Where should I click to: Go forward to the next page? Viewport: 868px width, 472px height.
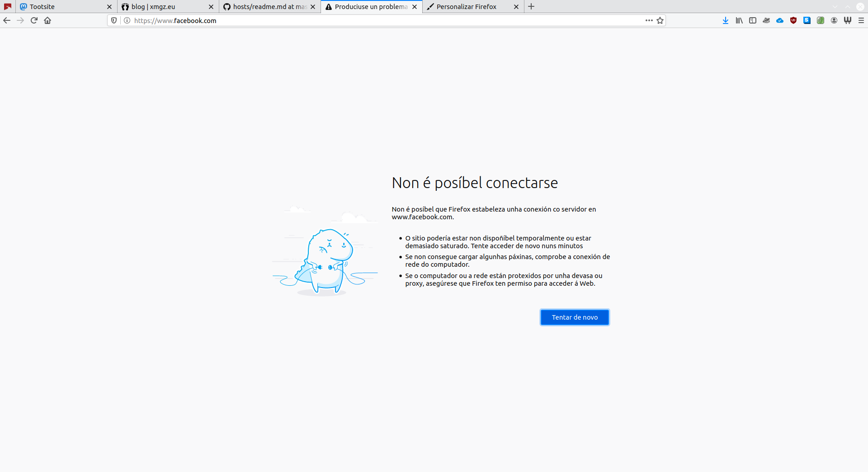coord(20,20)
